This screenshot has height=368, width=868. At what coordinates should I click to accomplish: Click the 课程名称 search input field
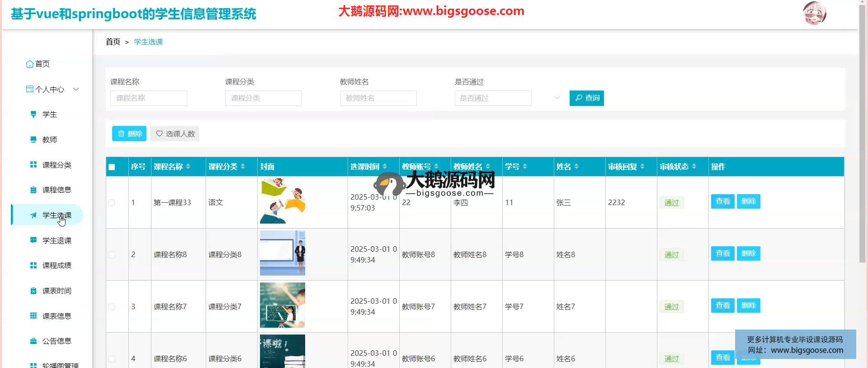149,98
